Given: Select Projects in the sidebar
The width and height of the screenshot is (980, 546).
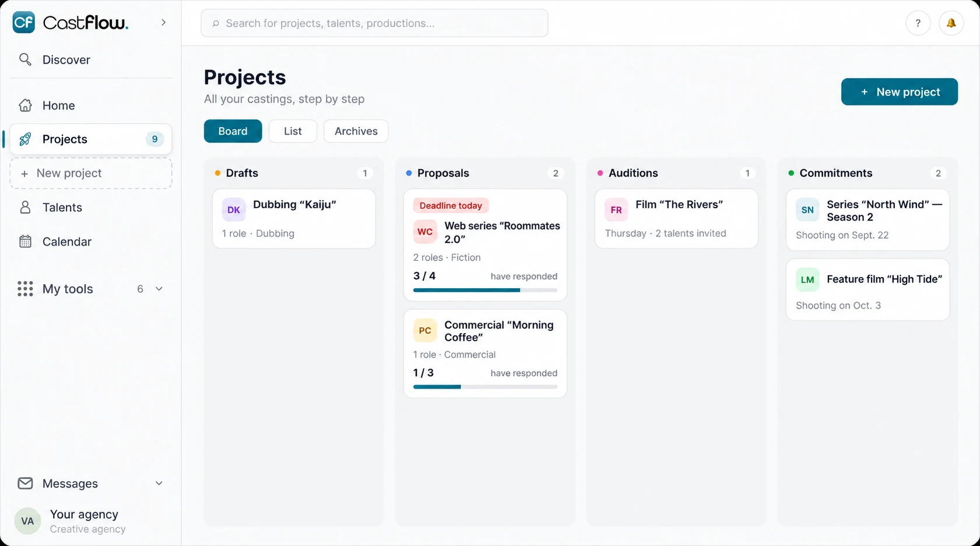Looking at the screenshot, I should click(x=91, y=139).
